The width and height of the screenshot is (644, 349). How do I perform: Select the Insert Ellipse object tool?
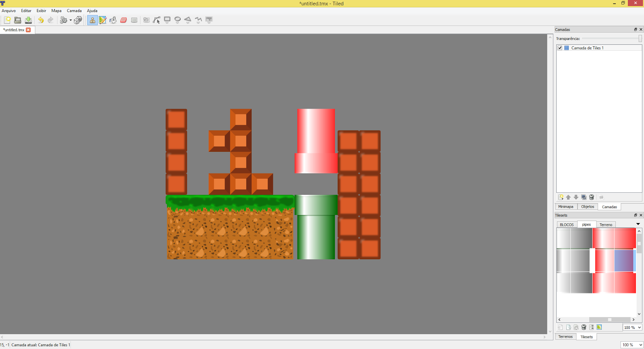(178, 20)
